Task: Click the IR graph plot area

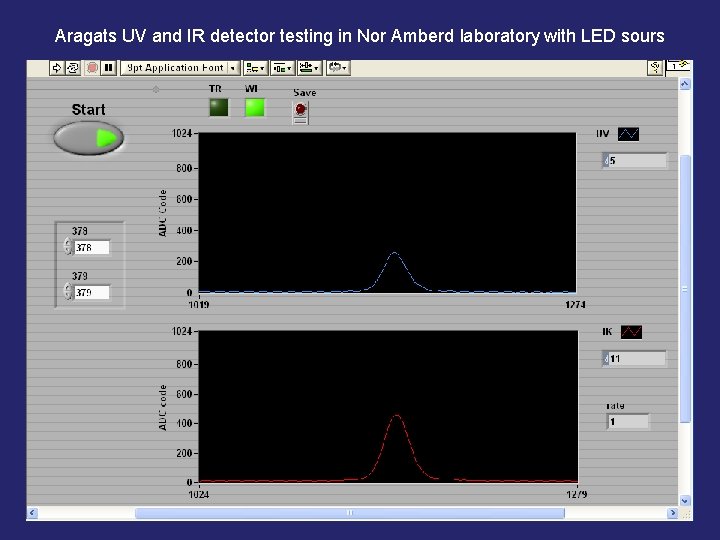Action: tap(388, 406)
